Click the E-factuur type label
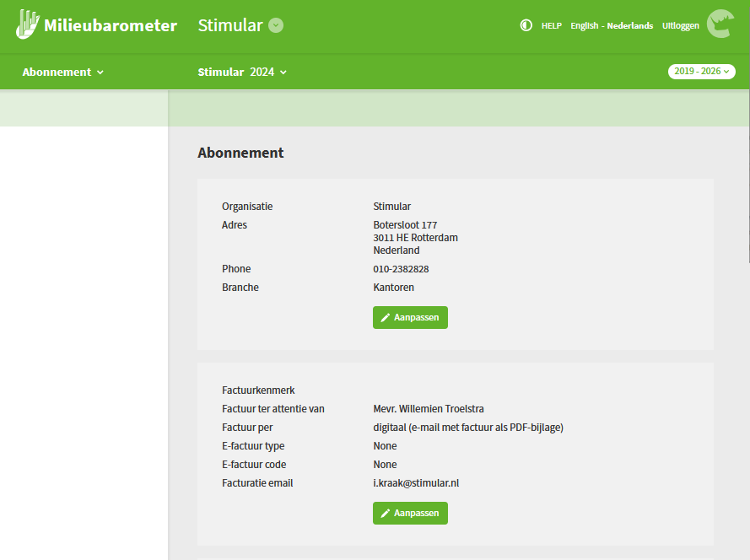The width and height of the screenshot is (750, 560). point(253,445)
